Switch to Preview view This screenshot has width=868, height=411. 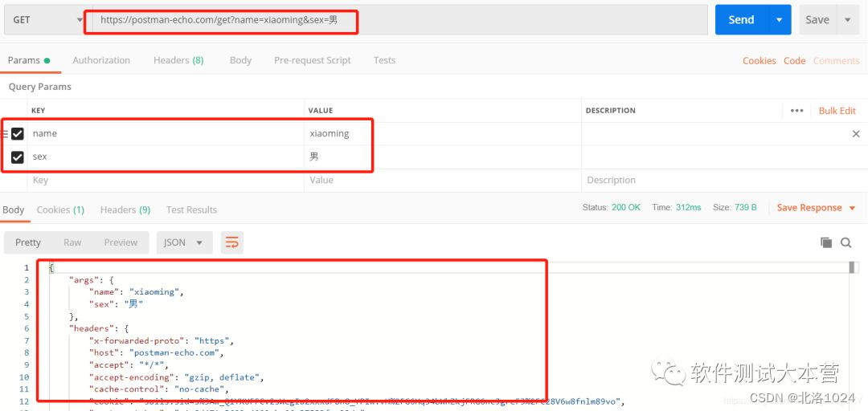[121, 242]
